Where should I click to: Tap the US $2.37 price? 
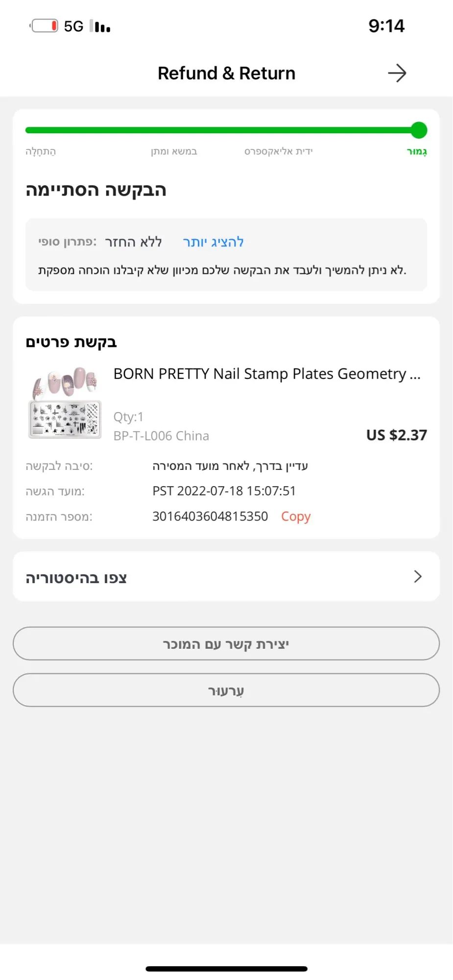click(396, 435)
